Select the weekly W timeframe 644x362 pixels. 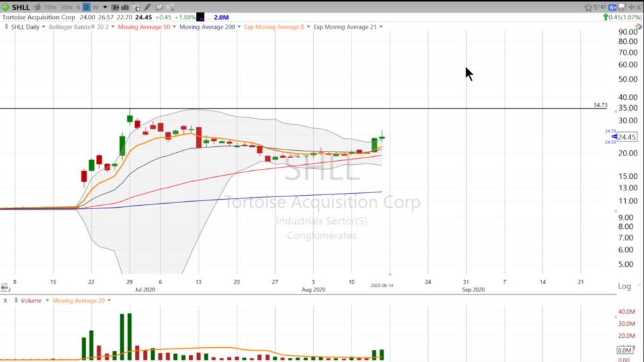tap(96, 7)
